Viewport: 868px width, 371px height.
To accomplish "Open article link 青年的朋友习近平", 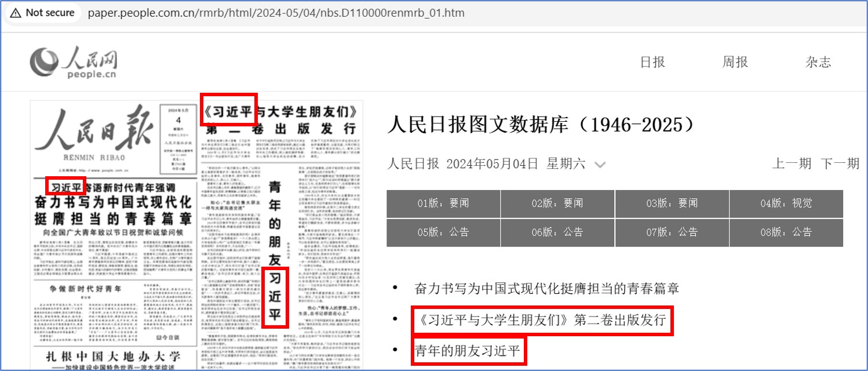I will [468, 350].
